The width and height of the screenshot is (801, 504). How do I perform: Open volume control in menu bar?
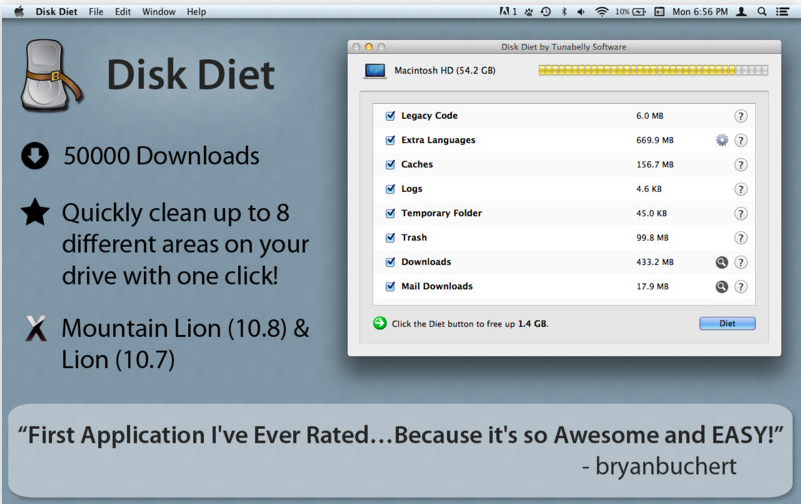coord(581,11)
